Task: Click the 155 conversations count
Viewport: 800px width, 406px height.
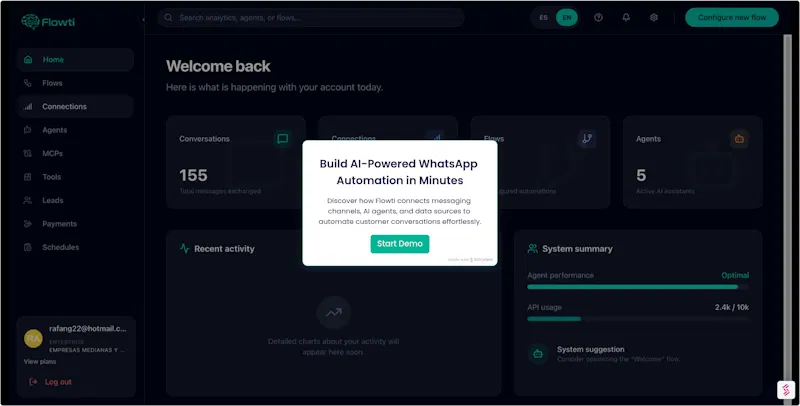Action: 193,175
